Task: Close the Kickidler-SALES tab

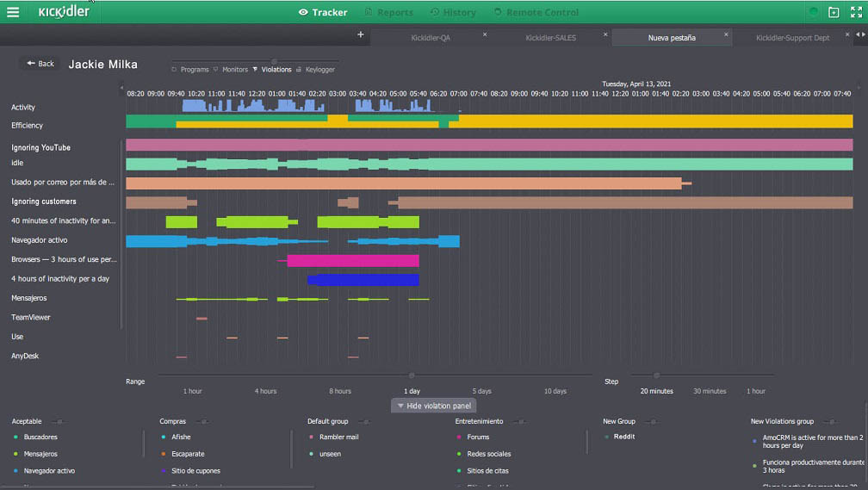Action: point(605,34)
